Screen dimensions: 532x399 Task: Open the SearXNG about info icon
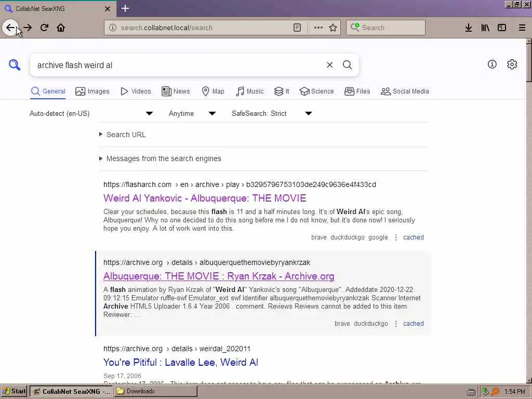pos(492,64)
